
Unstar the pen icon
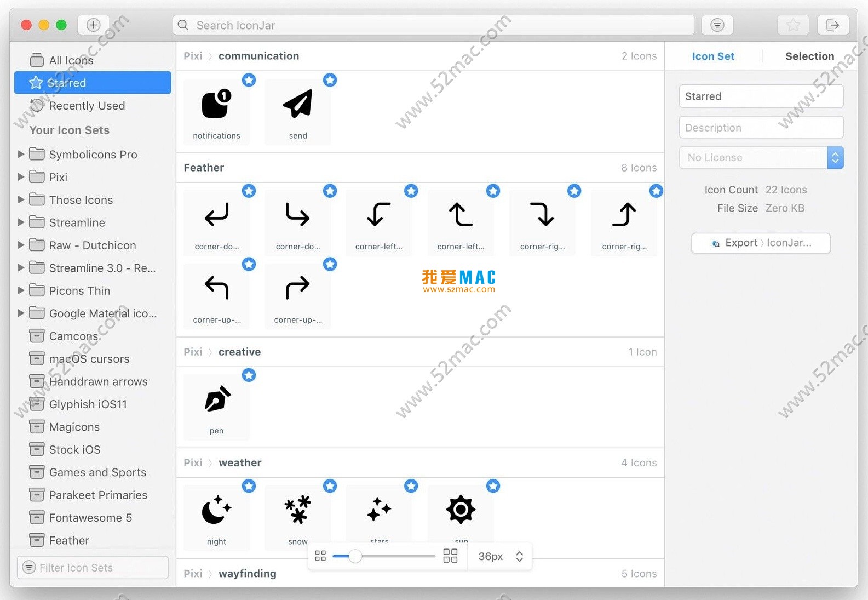coord(249,375)
